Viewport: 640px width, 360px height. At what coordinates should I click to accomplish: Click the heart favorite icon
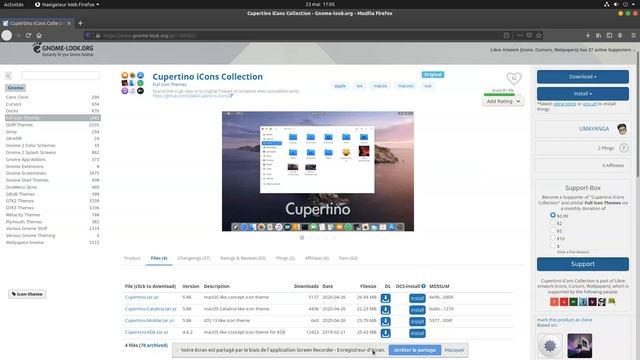(514, 78)
